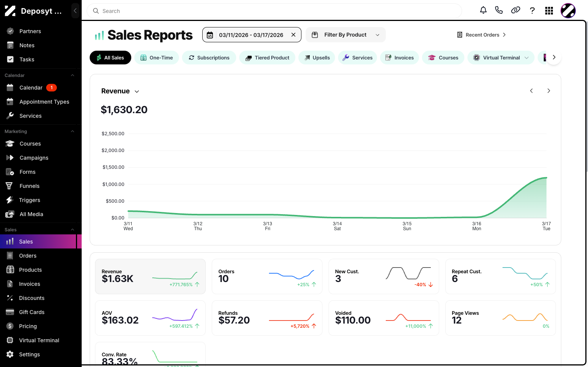Click the phone call icon
Image resolution: width=588 pixels, height=367 pixels.
499,10
